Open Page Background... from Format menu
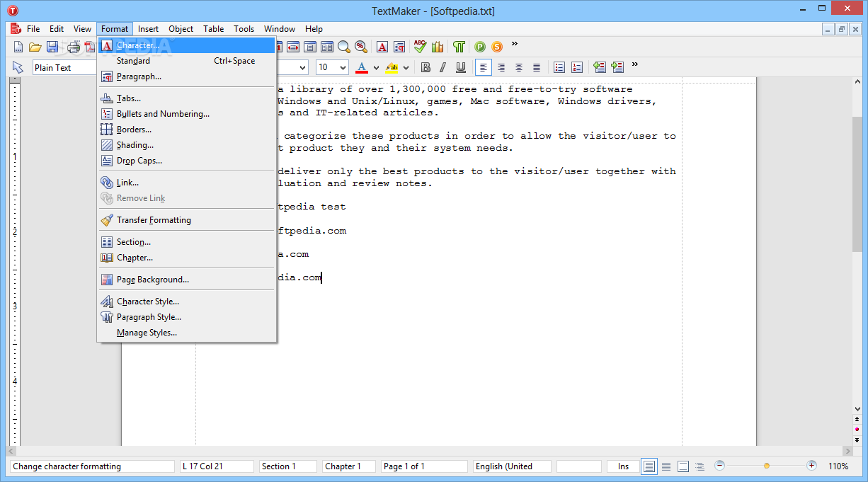The image size is (868, 482). pyautogui.click(x=186, y=280)
